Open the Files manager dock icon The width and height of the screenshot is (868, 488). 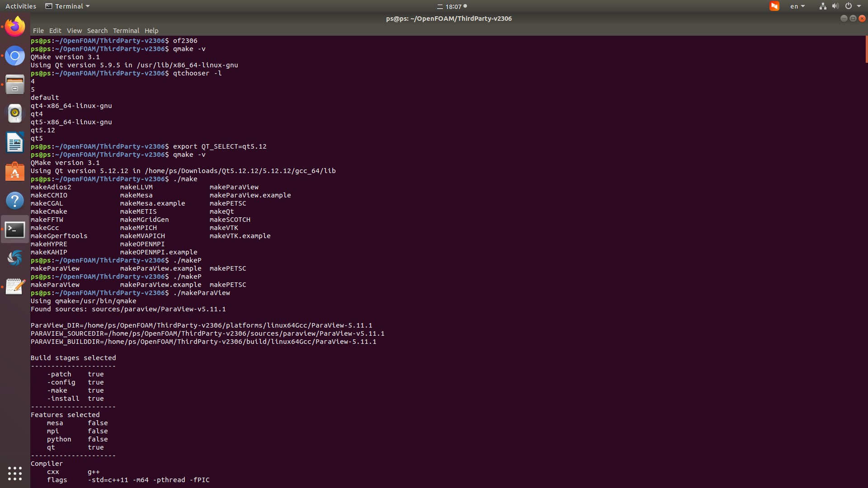point(15,84)
